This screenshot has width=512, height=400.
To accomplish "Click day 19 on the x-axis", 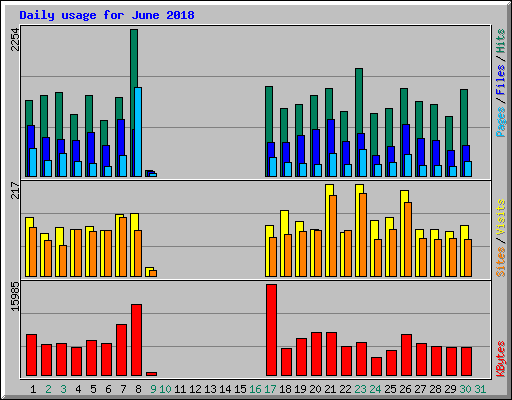I will (300, 389).
